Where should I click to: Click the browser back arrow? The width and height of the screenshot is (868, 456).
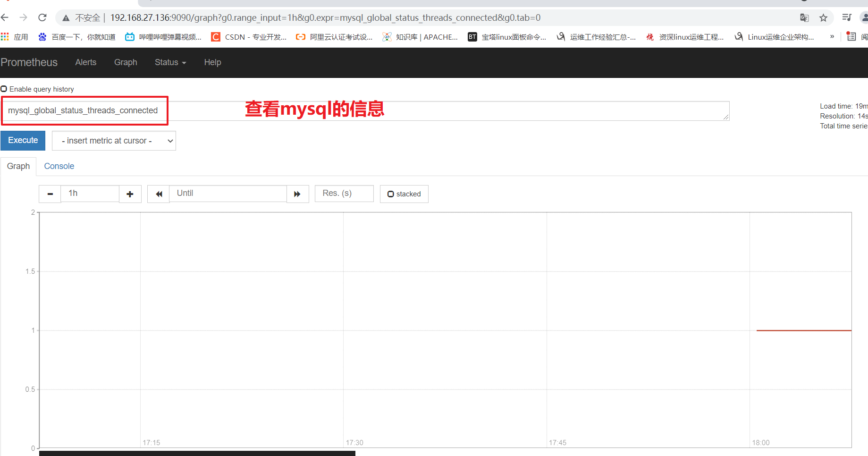tap(5, 17)
